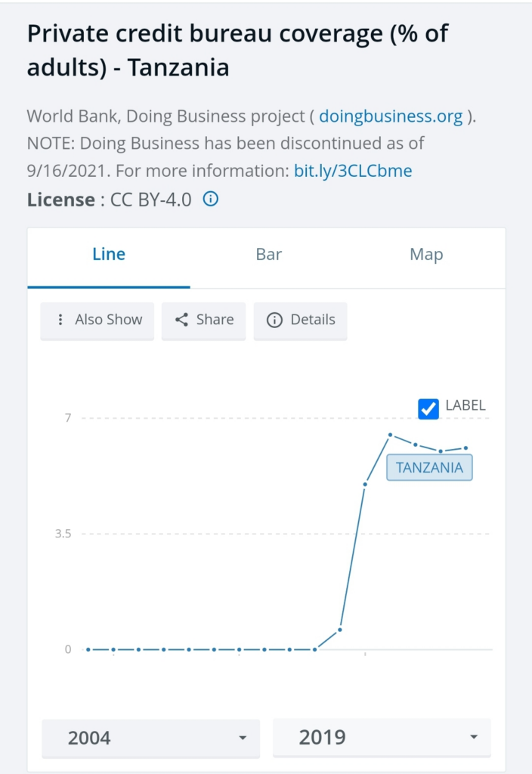Switch to the Bar tab
The height and width of the screenshot is (774, 532).
[269, 255]
